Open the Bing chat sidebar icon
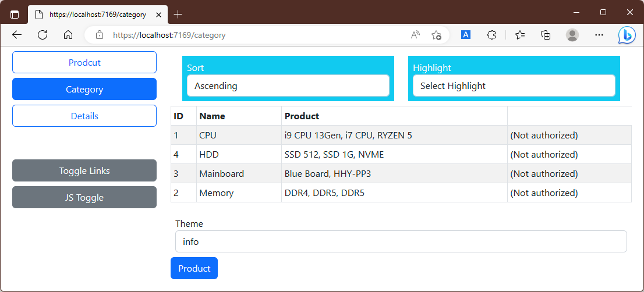Image resolution: width=644 pixels, height=292 pixels. pyautogui.click(x=627, y=35)
